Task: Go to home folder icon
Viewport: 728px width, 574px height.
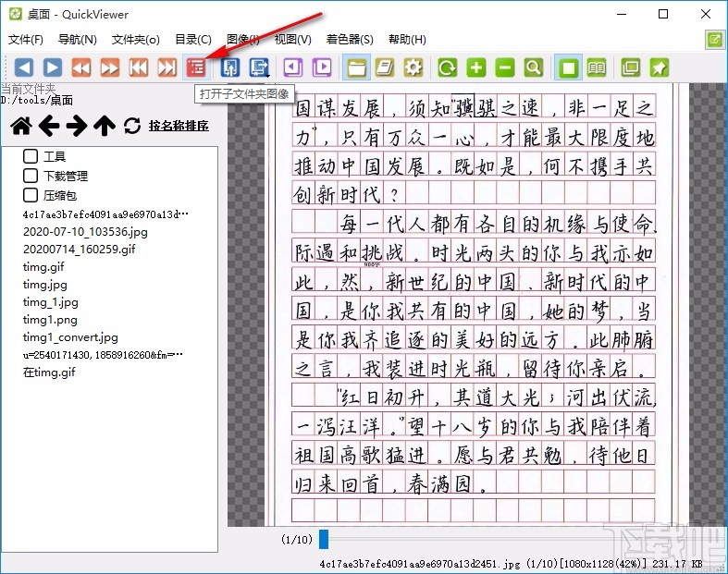Action: coord(21,126)
